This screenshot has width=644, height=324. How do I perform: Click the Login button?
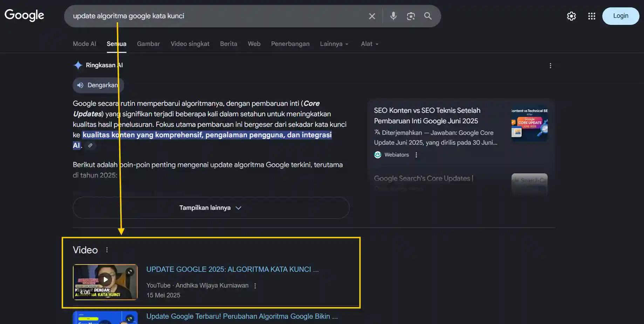point(621,16)
